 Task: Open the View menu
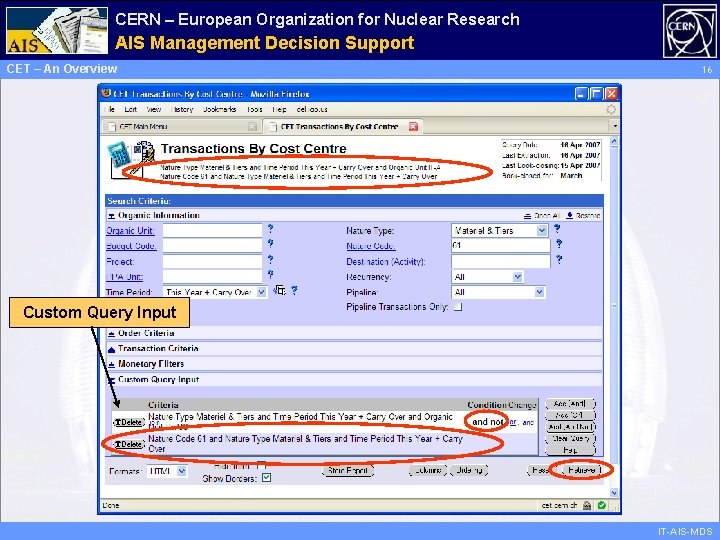(154, 109)
